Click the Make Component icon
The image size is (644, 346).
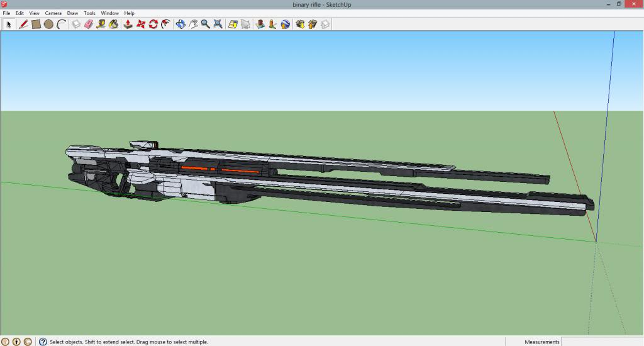[76, 25]
